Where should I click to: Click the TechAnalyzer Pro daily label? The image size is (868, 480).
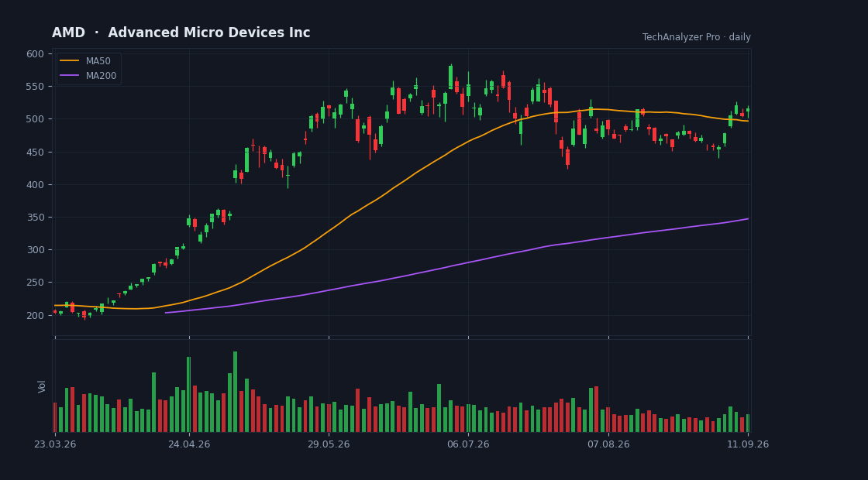pyautogui.click(x=697, y=37)
